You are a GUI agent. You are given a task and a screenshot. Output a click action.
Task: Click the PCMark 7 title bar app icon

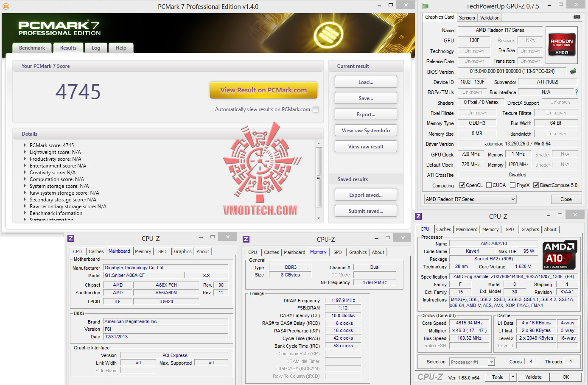coord(6,6)
